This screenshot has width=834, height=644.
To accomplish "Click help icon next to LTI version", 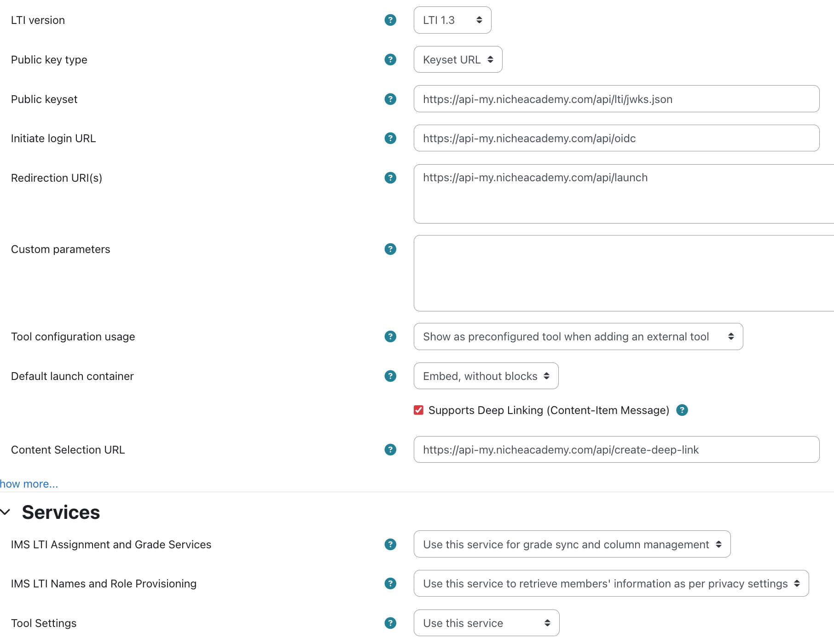I will 390,20.
